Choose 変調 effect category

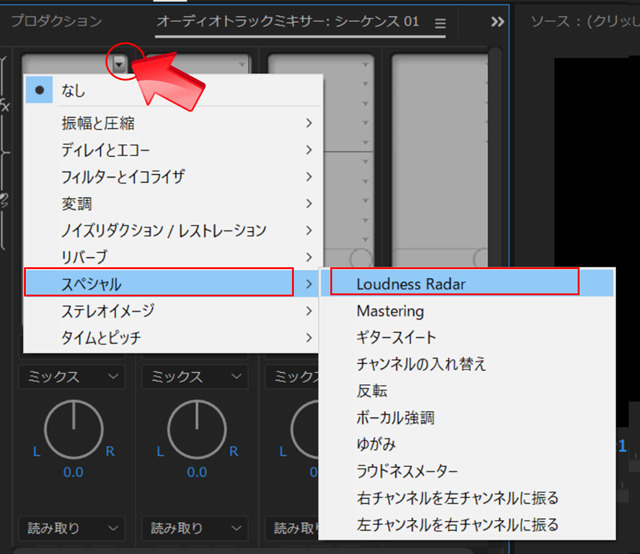(173, 203)
